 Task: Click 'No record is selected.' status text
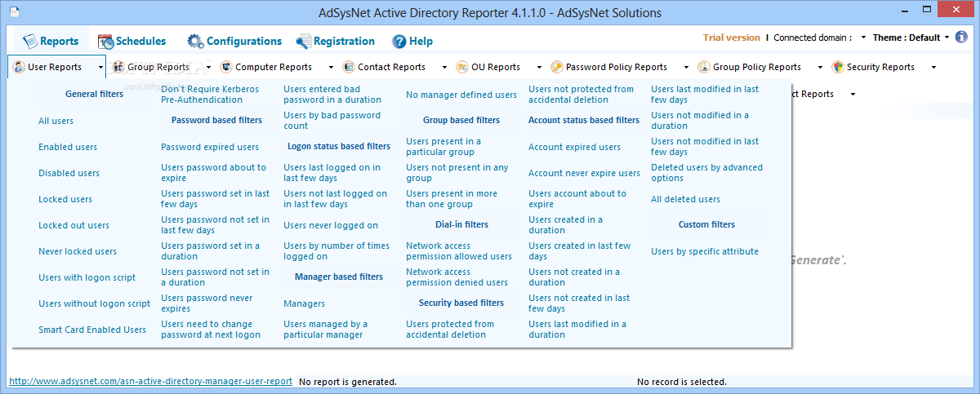(x=682, y=382)
